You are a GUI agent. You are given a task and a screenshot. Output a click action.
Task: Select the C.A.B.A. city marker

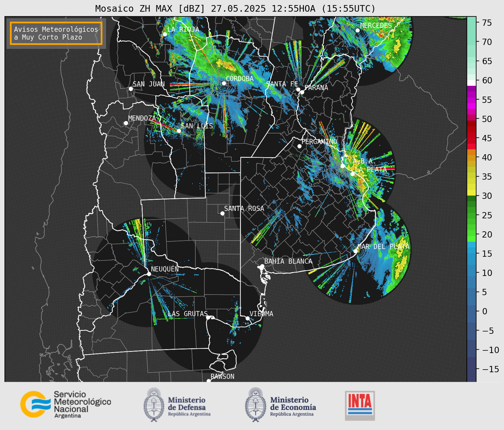[x=343, y=166]
